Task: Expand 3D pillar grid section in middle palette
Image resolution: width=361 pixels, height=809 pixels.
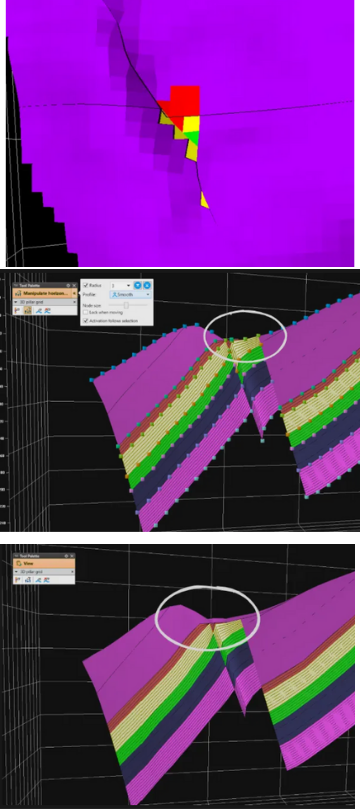Action: coord(16,302)
